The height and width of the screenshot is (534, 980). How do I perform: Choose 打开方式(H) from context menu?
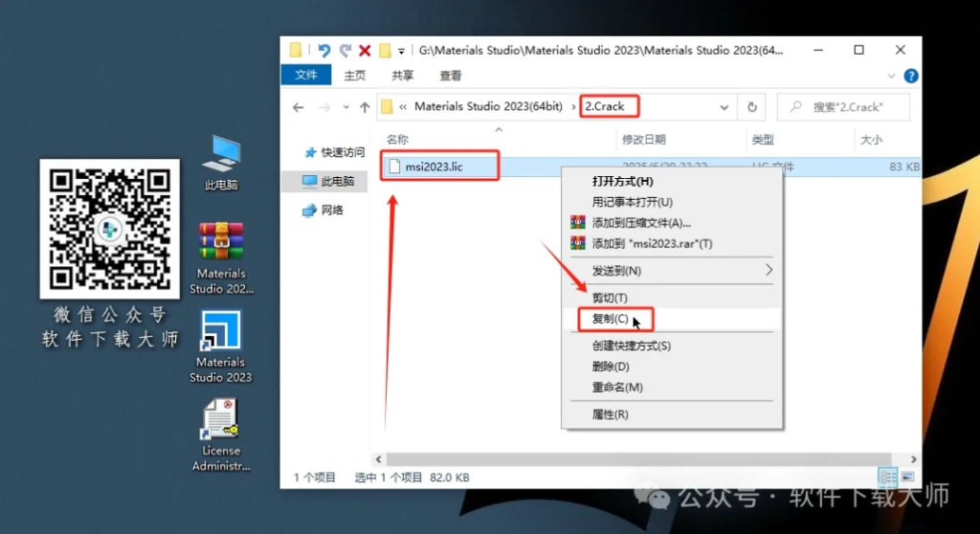click(x=672, y=181)
